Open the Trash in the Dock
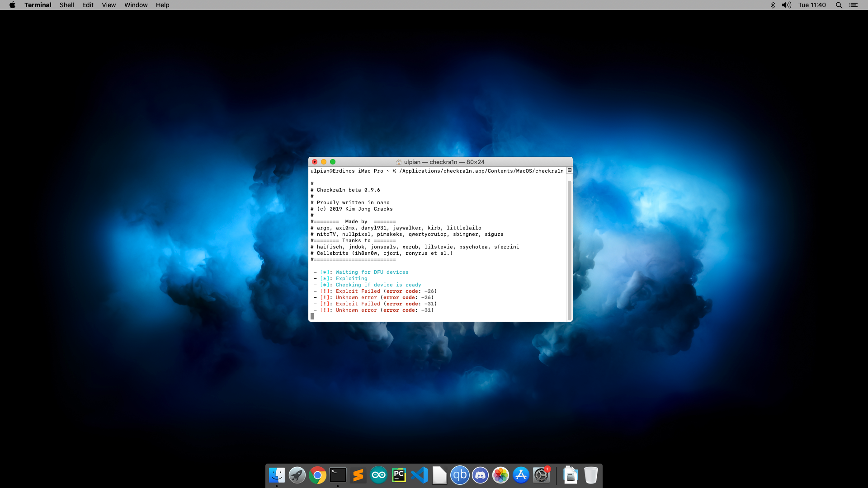 point(591,475)
